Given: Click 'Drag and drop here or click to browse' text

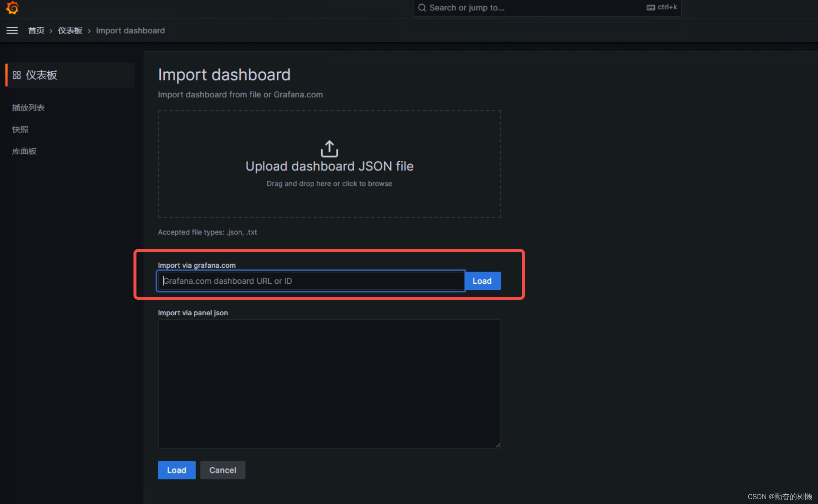Looking at the screenshot, I should (x=329, y=184).
